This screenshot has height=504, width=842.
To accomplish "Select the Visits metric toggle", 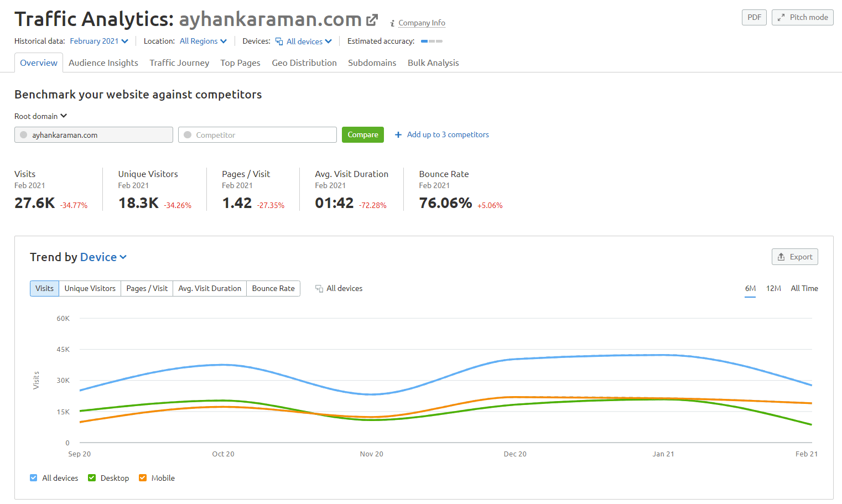I will click(44, 289).
